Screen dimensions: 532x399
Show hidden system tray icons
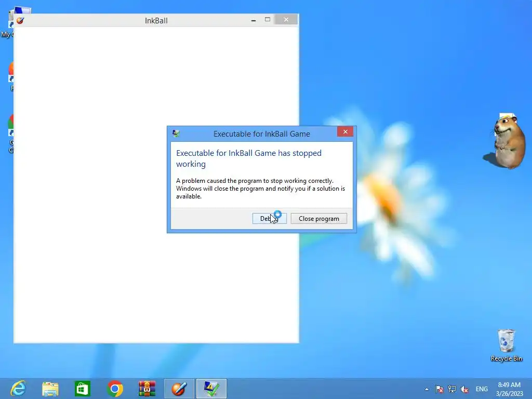[427, 389]
